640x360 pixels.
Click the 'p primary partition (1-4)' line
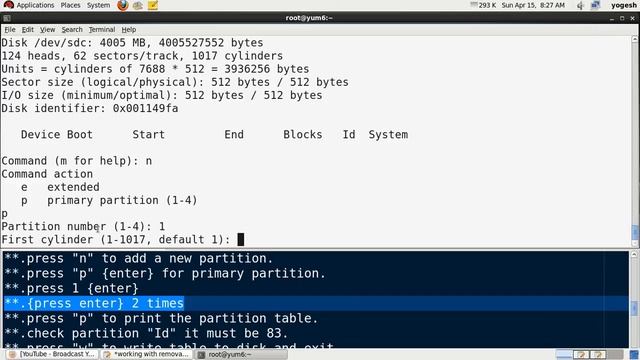click(x=109, y=200)
